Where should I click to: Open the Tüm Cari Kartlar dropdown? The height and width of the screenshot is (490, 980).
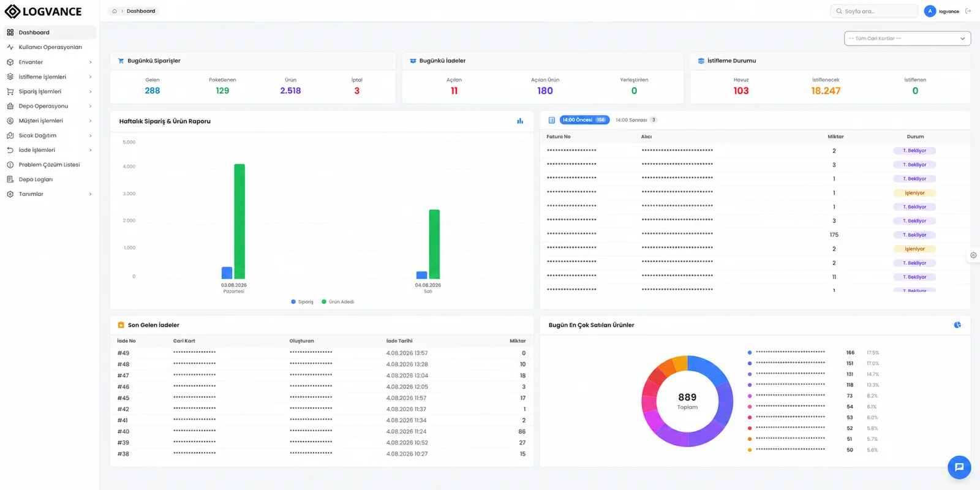tap(907, 38)
